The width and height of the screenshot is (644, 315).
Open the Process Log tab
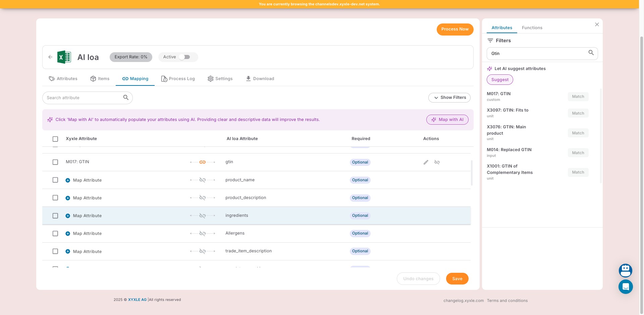point(178,79)
